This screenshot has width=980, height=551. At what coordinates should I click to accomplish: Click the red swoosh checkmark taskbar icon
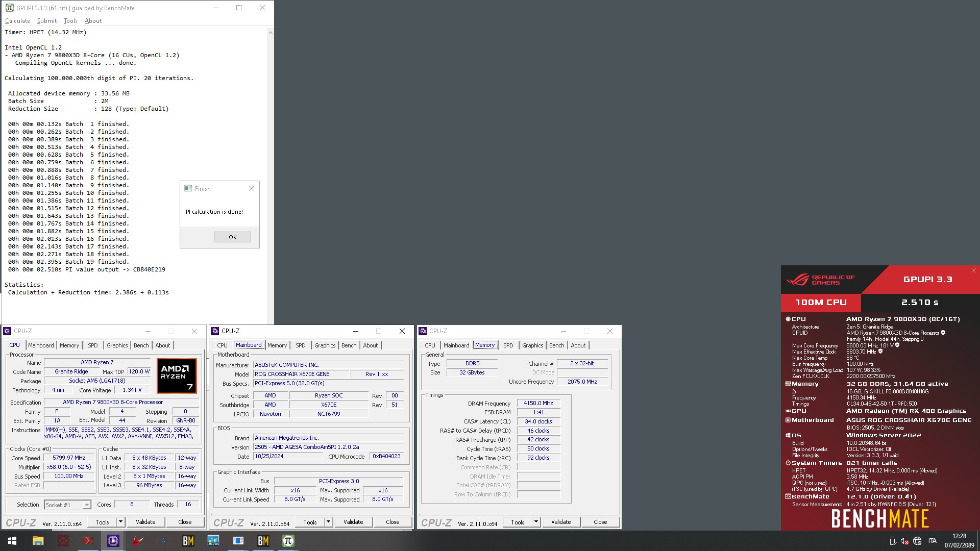(138, 541)
